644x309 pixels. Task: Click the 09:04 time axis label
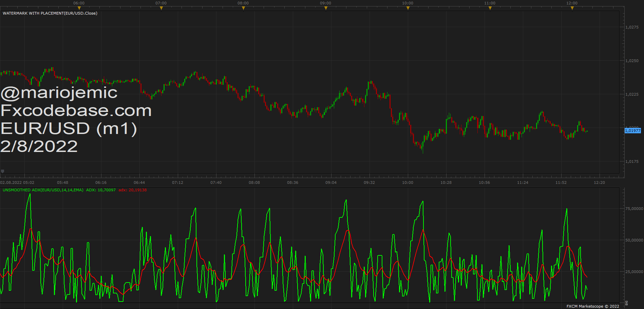coord(331,182)
